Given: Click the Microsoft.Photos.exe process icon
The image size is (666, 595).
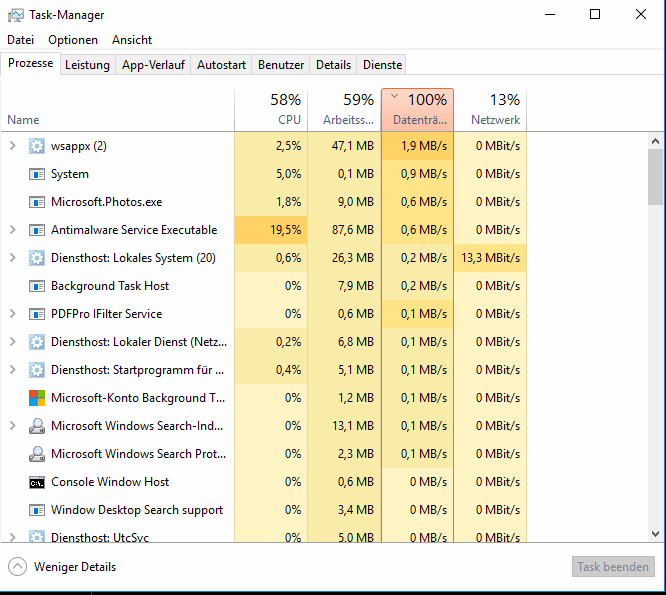Looking at the screenshot, I should click(37, 202).
